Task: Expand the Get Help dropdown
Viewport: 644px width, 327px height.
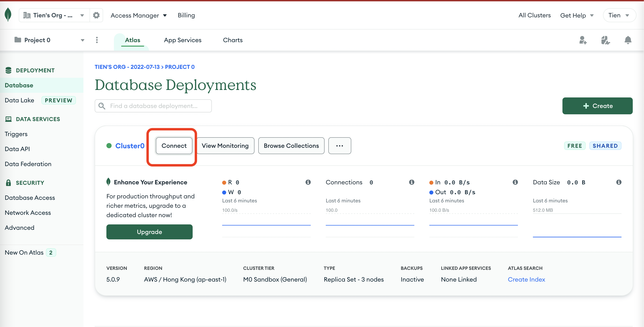Action: pos(577,15)
